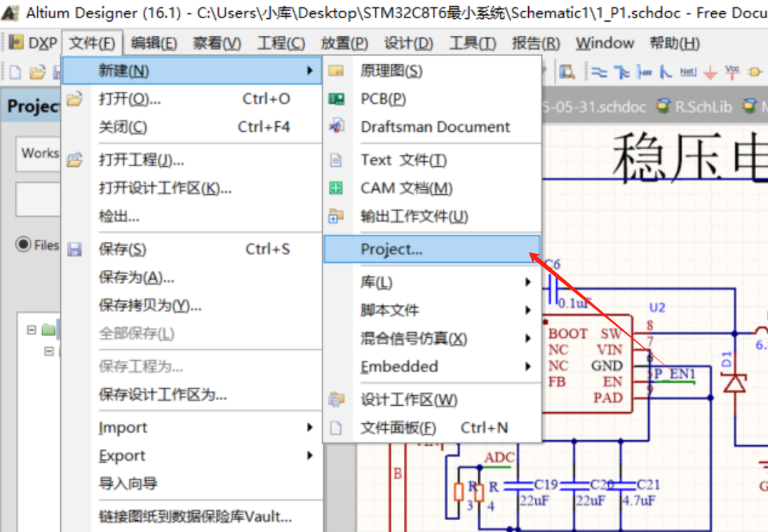This screenshot has width=768, height=532.
Task: Select the Place Signal Harness tool
Action: tap(644, 72)
